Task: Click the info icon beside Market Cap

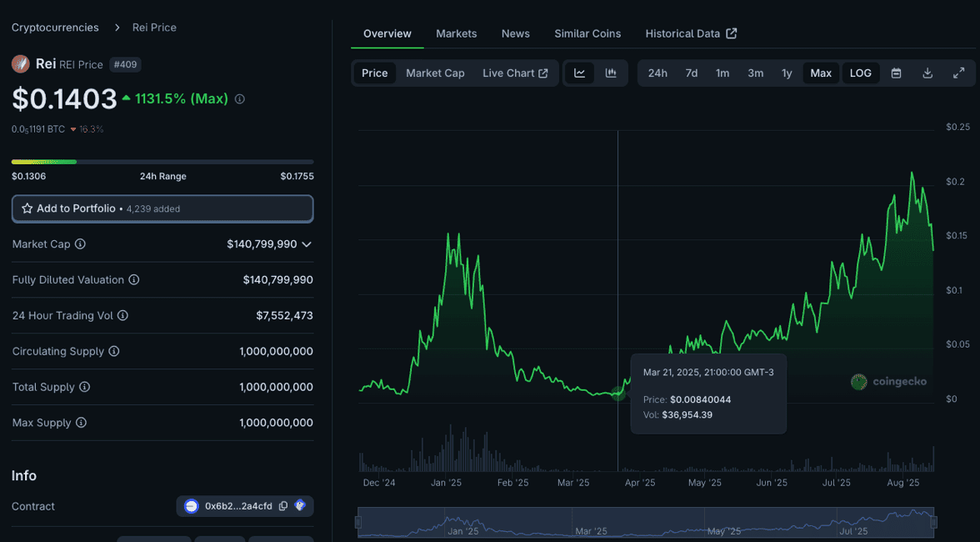Action: (x=81, y=244)
